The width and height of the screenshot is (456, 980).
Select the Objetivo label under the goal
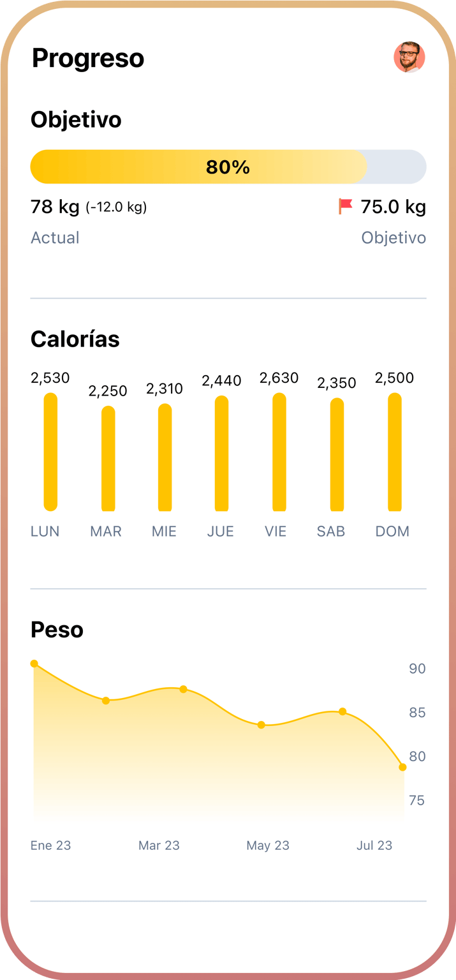pyautogui.click(x=393, y=237)
